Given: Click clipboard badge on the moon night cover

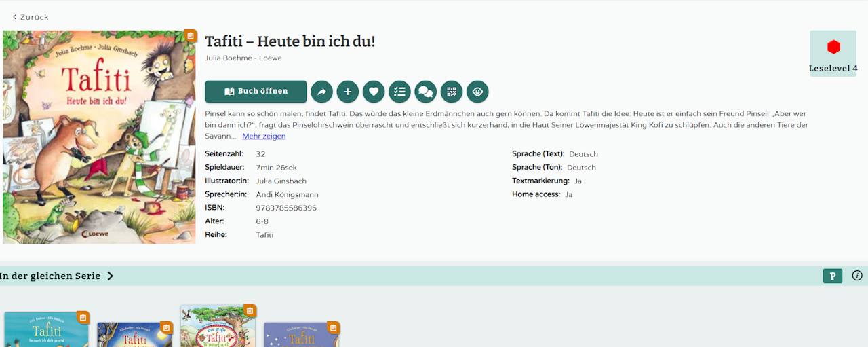Looking at the screenshot, I should pyautogui.click(x=167, y=327).
